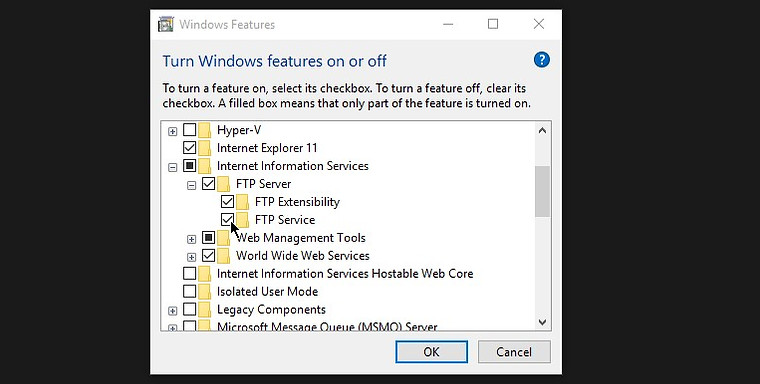Click the blue help question mark icon
760x384 pixels.
[x=541, y=60]
